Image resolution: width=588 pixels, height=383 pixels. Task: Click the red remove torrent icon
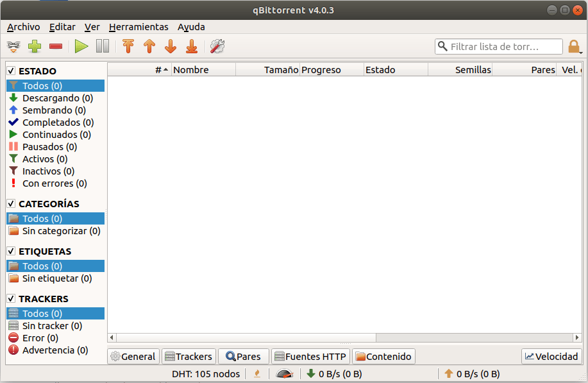[55, 46]
